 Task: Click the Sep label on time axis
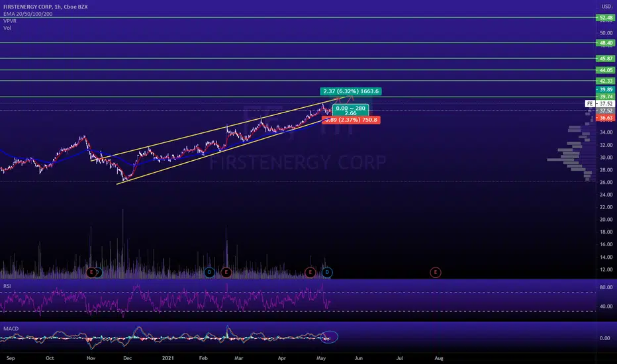click(11, 358)
